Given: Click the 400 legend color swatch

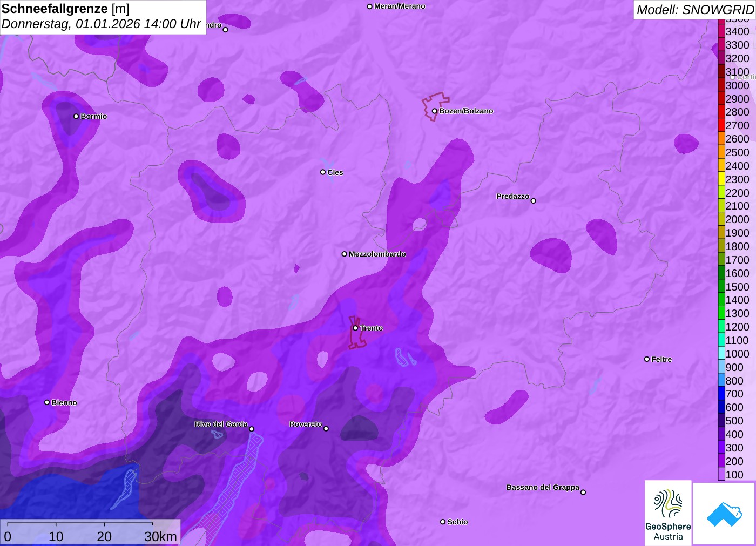Looking at the screenshot, I should click(x=721, y=434).
